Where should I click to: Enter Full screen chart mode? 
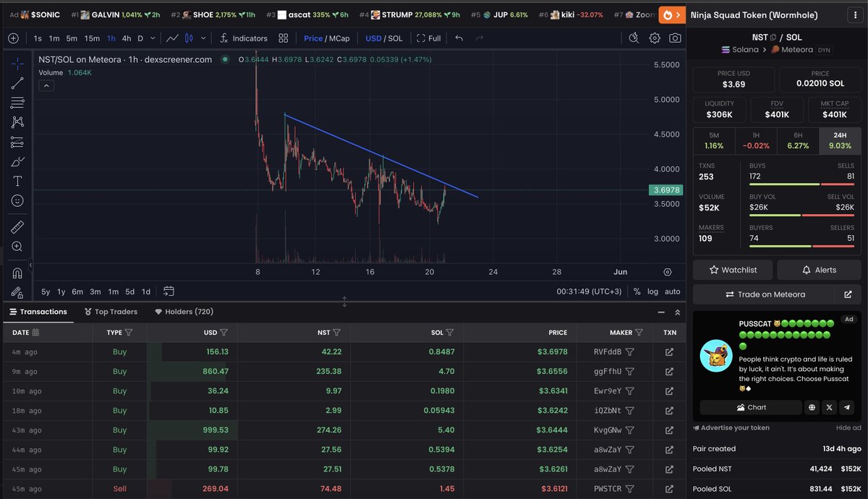[x=428, y=38]
